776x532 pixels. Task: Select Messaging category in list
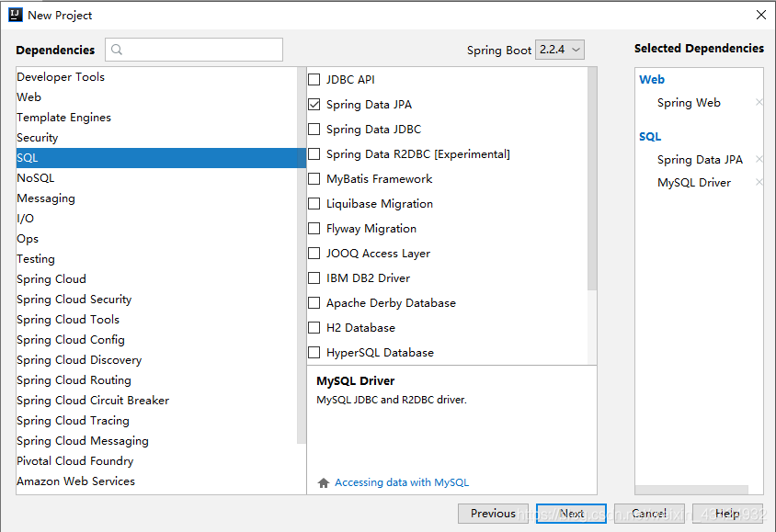coord(156,198)
